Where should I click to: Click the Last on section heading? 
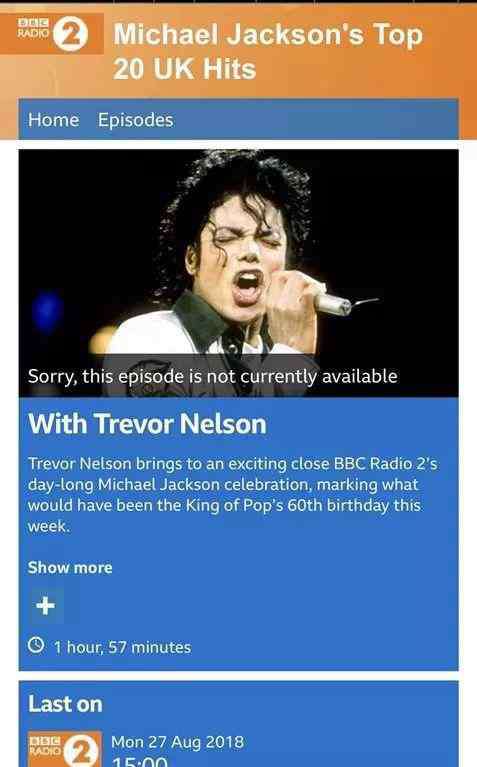pos(66,704)
